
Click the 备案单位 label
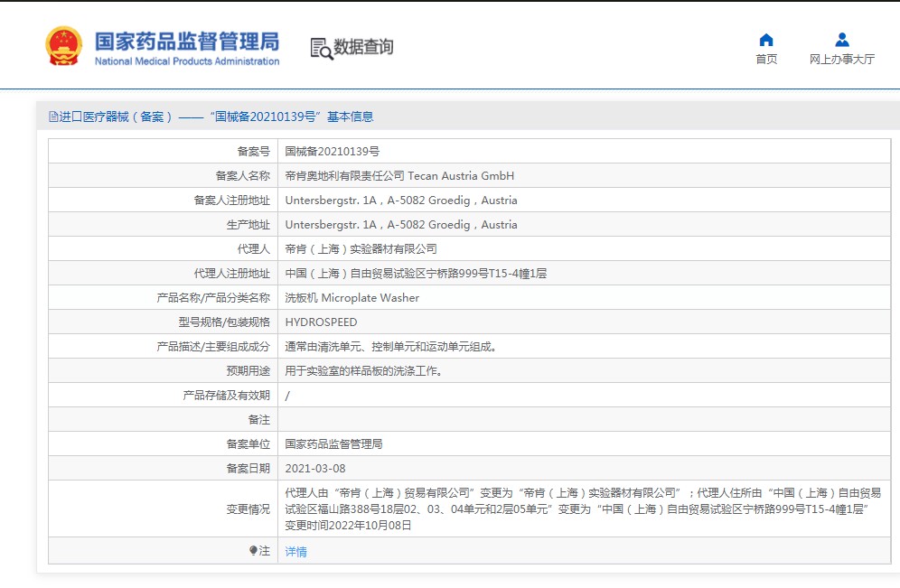(248, 444)
